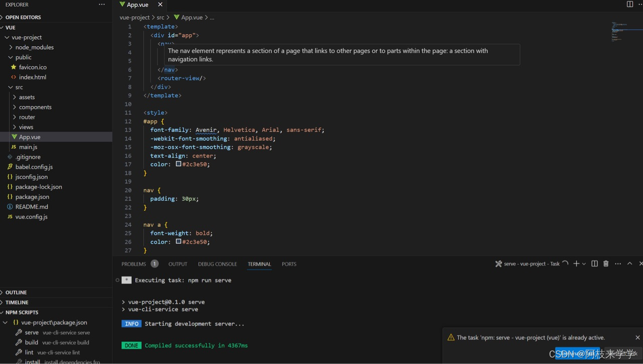The width and height of the screenshot is (643, 364).
Task: Collapse the NPM SCRIPTS section
Action: 3,312
